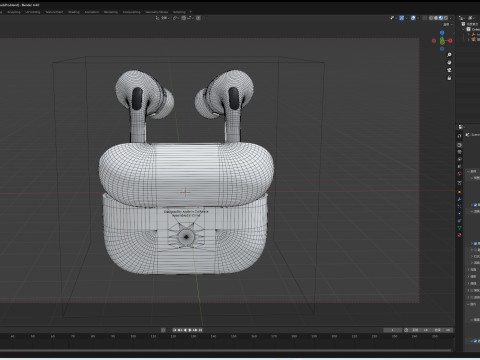Toggle preview range clock icon
480x360 pixels.
406,330
